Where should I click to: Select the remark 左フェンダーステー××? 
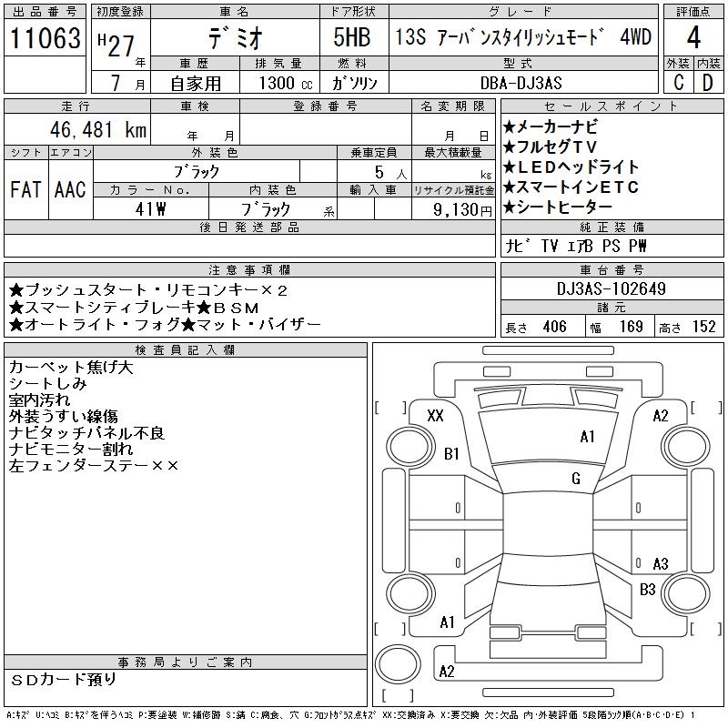tap(94, 466)
